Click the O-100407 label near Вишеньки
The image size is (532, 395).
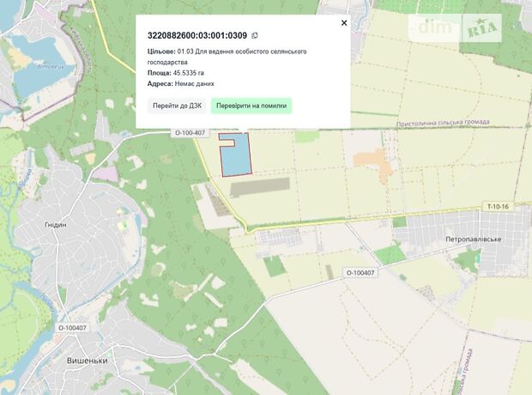(x=72, y=328)
